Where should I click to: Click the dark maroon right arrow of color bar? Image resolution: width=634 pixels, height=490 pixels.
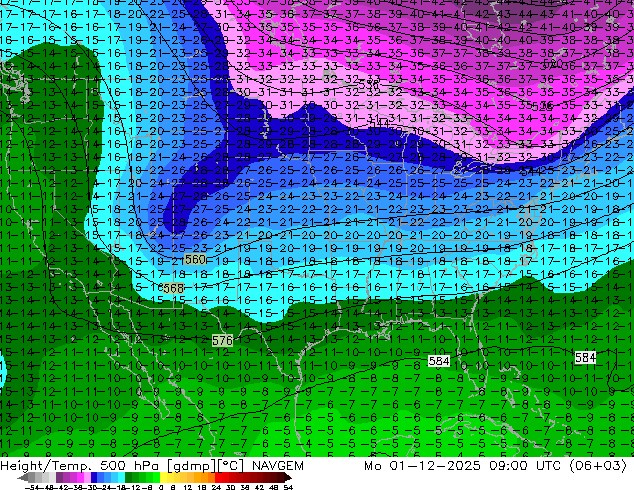pos(288,477)
